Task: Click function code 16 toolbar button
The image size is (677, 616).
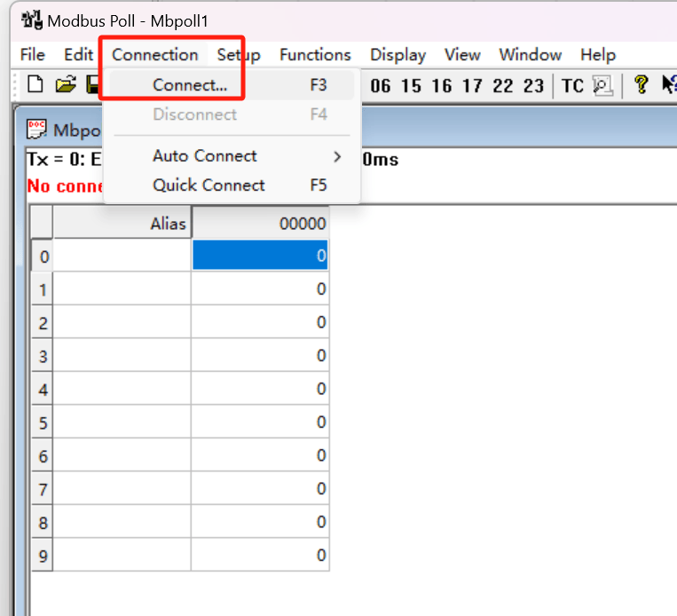Action: point(442,85)
